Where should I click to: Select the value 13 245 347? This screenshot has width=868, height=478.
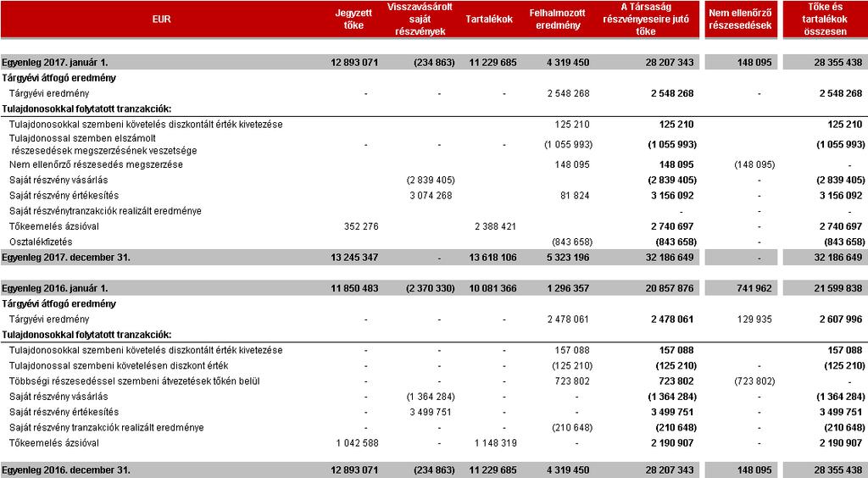click(354, 258)
